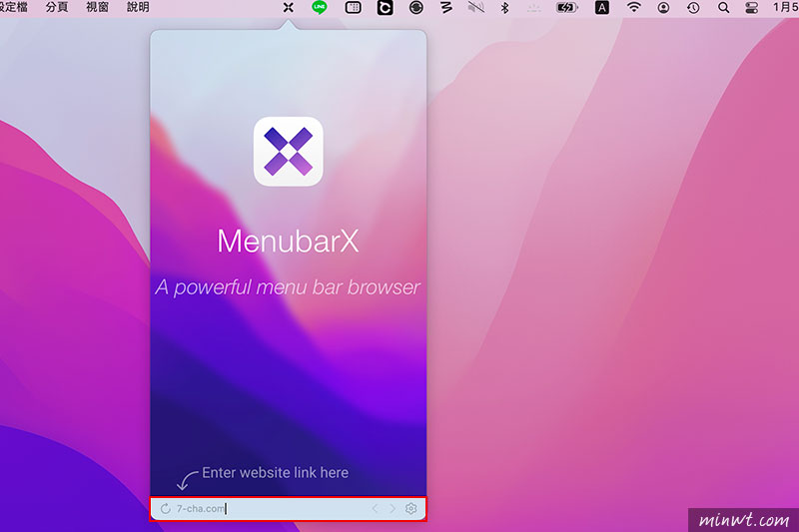This screenshot has width=799, height=532.
Task: Open the battery charging status
Action: (x=566, y=7)
